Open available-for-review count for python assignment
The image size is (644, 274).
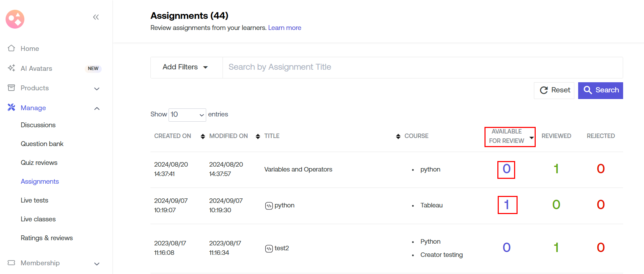tap(507, 205)
